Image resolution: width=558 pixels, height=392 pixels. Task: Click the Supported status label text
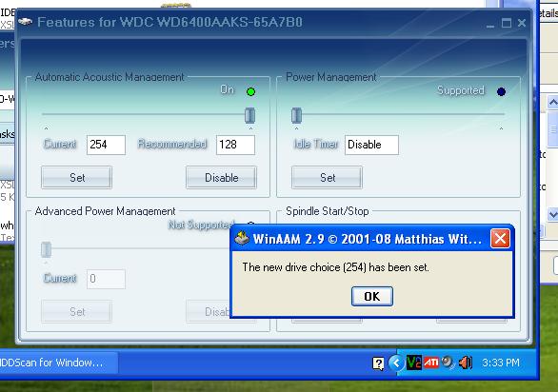tap(461, 90)
